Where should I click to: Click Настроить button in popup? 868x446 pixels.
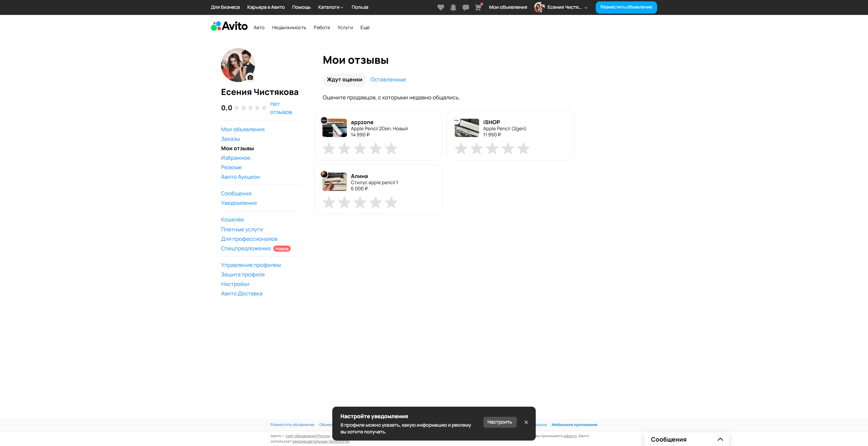[x=500, y=422]
